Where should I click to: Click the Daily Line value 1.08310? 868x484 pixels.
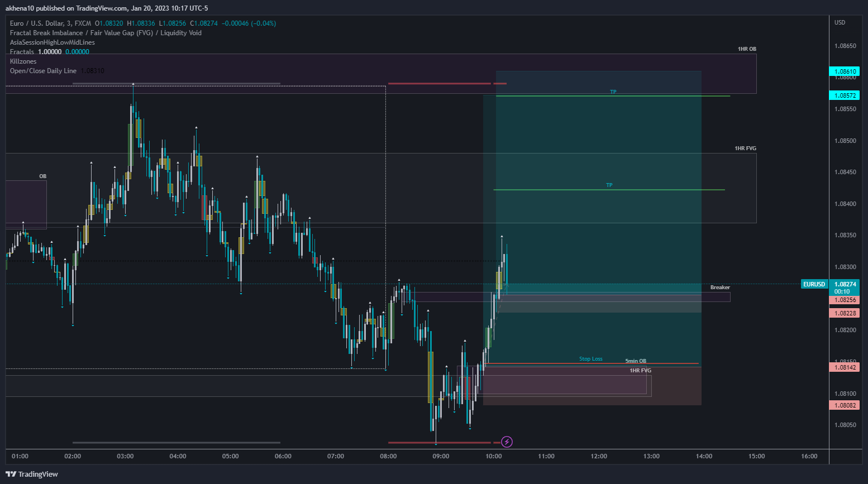92,71
